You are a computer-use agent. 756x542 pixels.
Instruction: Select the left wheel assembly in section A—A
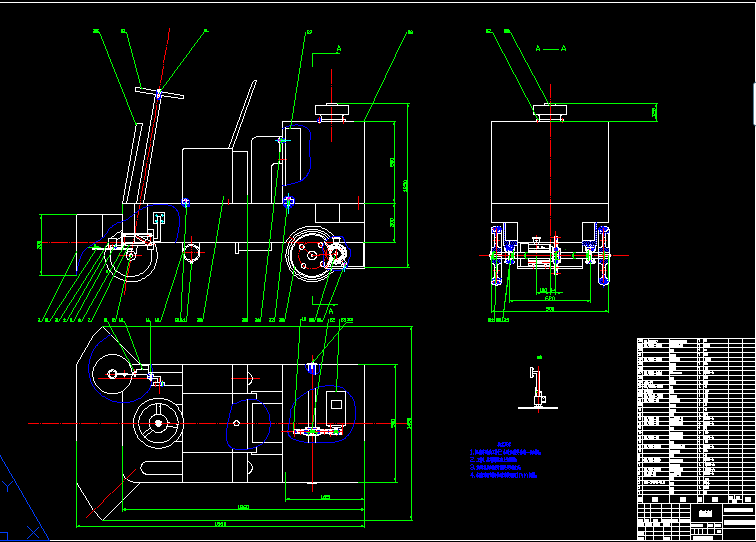coord(497,256)
